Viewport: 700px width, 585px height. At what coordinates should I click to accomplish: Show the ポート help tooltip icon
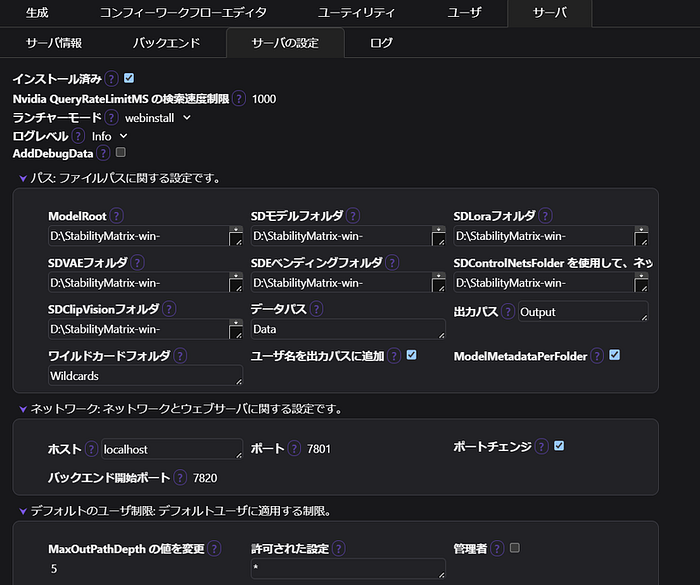(x=294, y=448)
